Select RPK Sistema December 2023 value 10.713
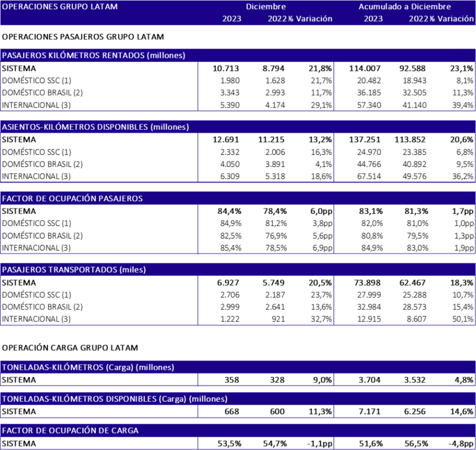Image resolution: width=476 pixels, height=450 pixels. click(225, 68)
